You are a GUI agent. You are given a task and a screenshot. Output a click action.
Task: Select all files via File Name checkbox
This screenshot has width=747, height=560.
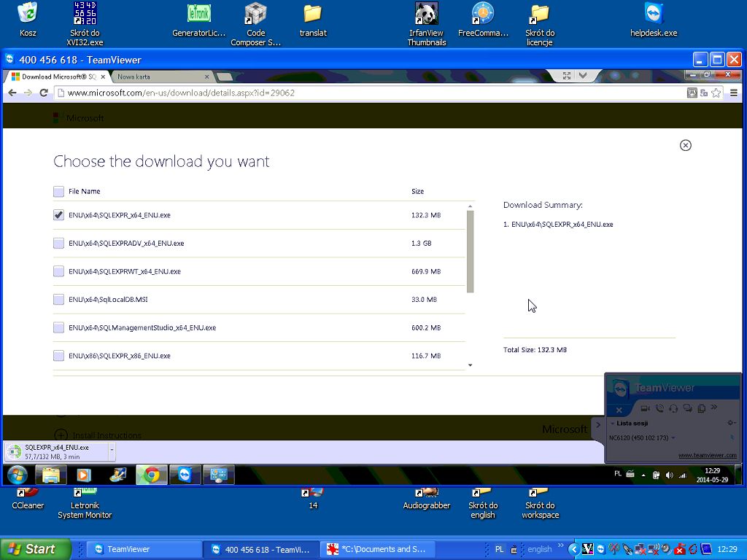coord(58,192)
